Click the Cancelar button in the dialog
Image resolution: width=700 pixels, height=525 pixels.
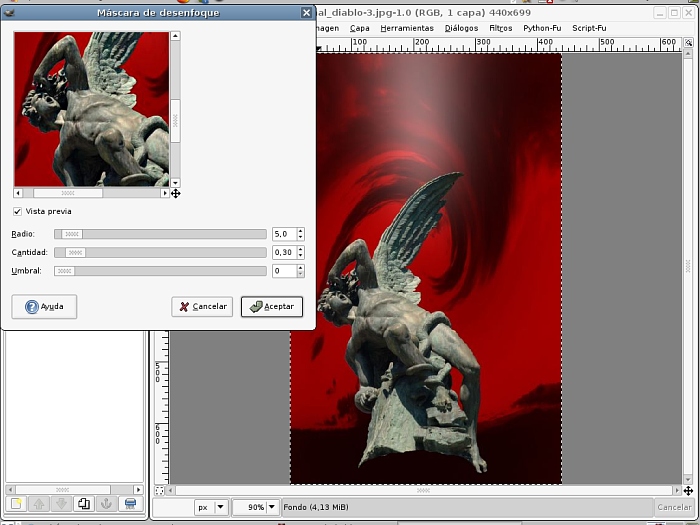[x=202, y=307]
